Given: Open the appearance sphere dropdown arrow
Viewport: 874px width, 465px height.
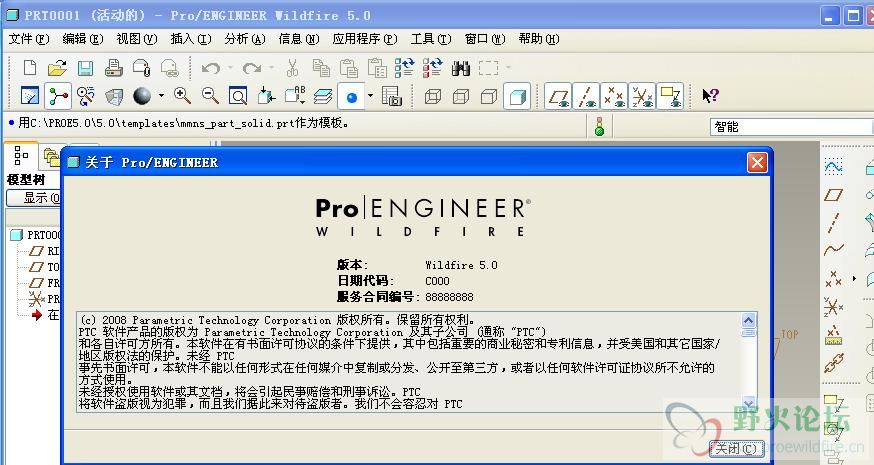Looking at the screenshot, I should 161,96.
